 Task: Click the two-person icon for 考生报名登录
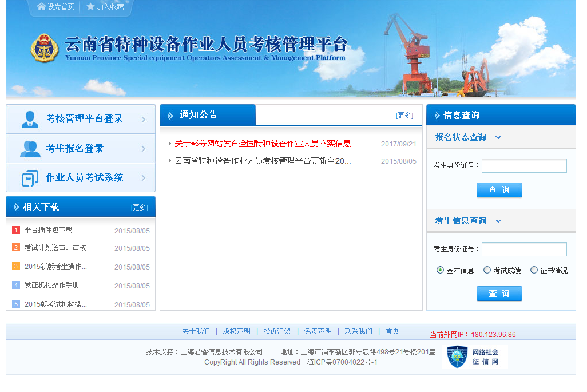pyautogui.click(x=30, y=149)
